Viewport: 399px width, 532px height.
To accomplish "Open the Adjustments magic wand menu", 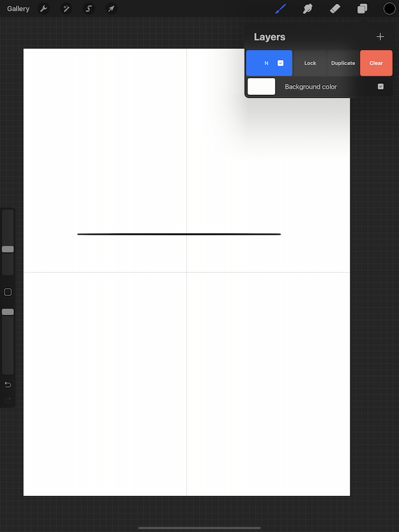I will point(66,9).
